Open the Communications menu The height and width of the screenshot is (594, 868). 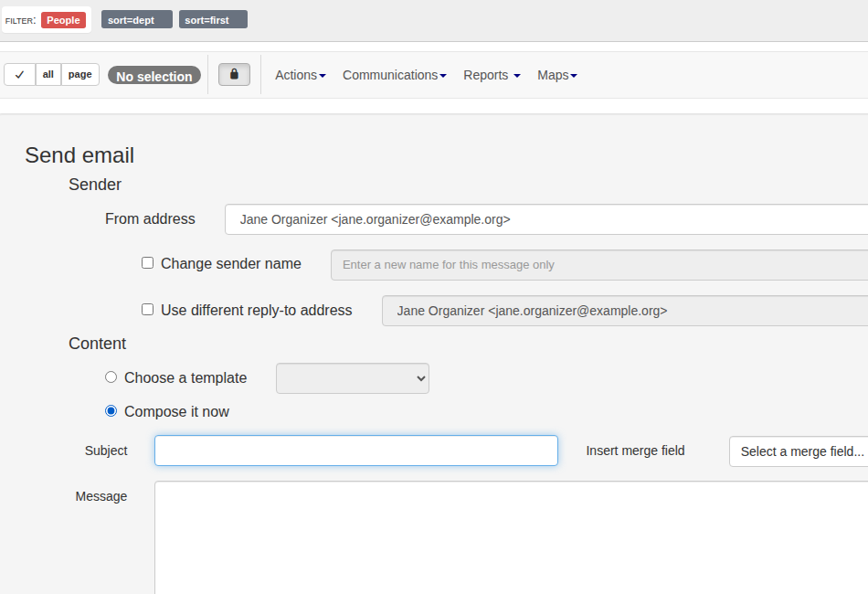(x=394, y=75)
